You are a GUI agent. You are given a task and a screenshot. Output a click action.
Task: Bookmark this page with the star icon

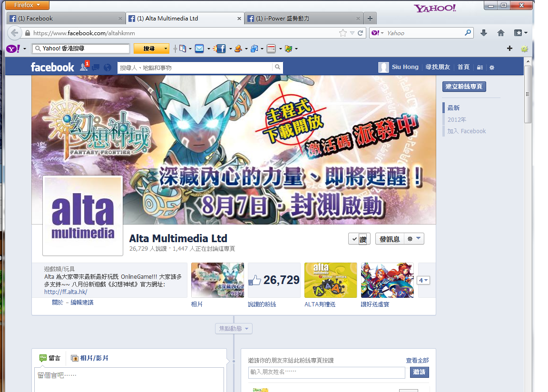(343, 33)
